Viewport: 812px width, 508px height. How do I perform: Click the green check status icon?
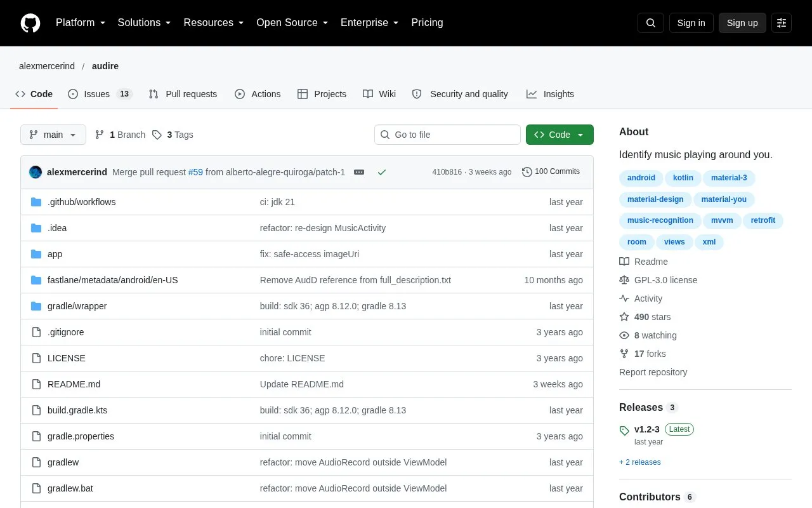coord(382,172)
